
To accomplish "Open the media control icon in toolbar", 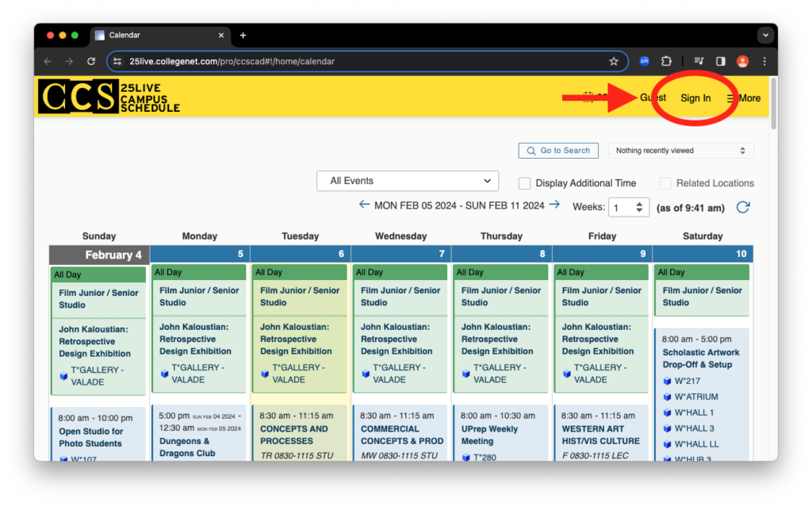I will coord(699,61).
